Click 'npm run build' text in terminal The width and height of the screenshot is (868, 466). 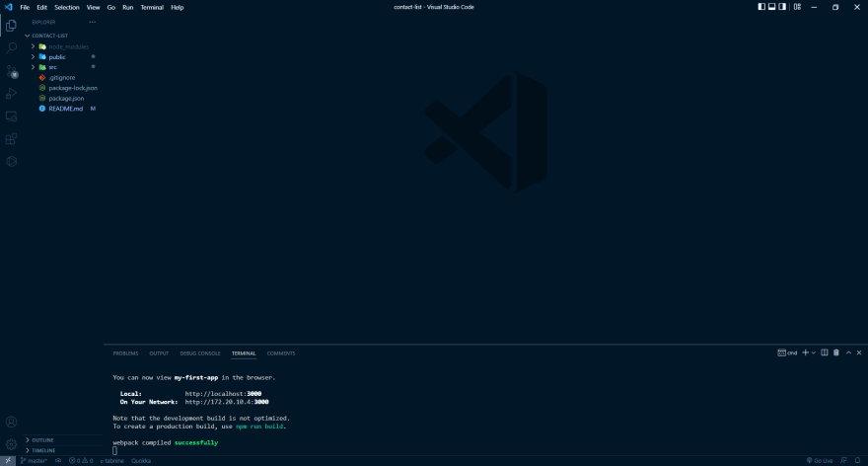(x=259, y=427)
